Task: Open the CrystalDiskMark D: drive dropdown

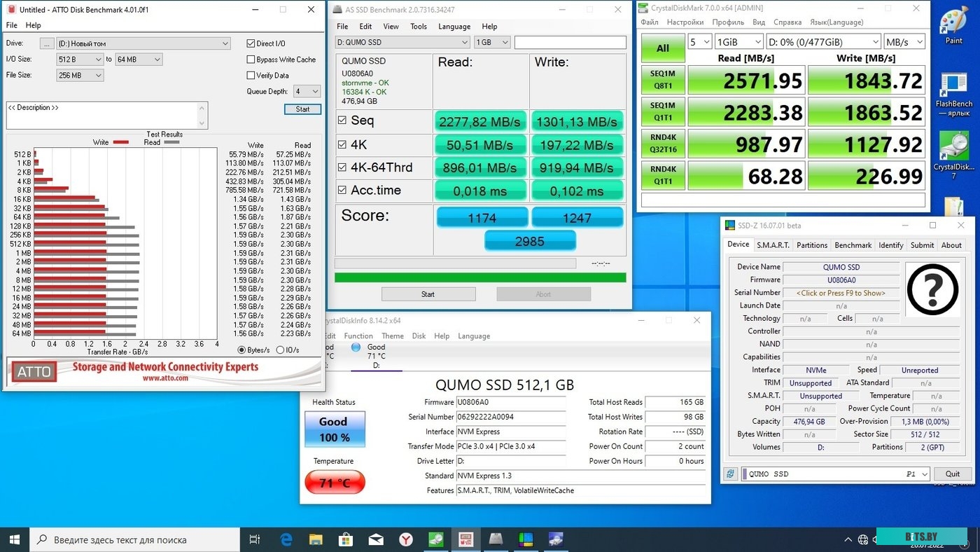Action: [823, 42]
